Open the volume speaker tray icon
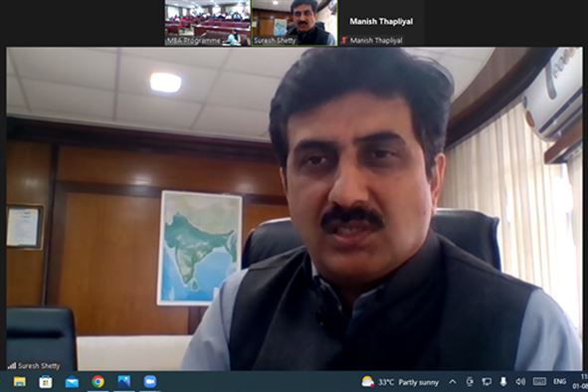 pyautogui.click(x=520, y=381)
